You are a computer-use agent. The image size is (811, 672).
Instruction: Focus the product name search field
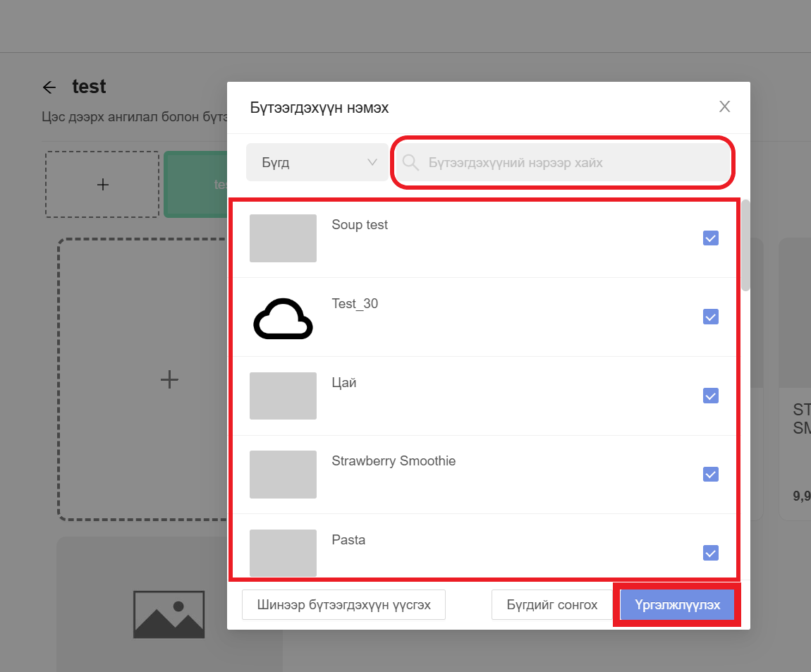coord(571,163)
